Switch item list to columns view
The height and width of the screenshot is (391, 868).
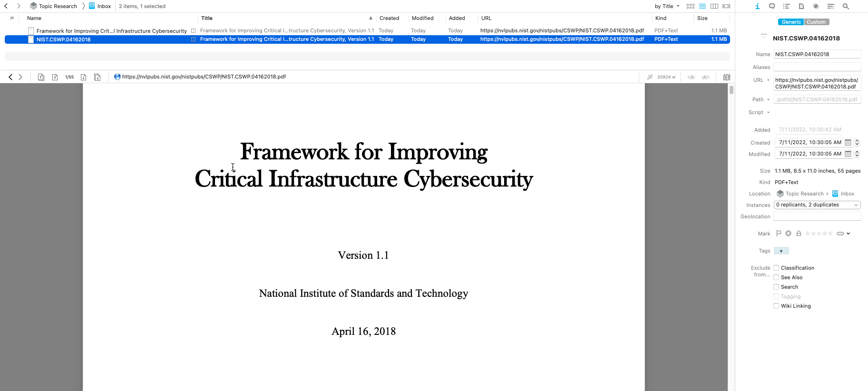pos(714,6)
